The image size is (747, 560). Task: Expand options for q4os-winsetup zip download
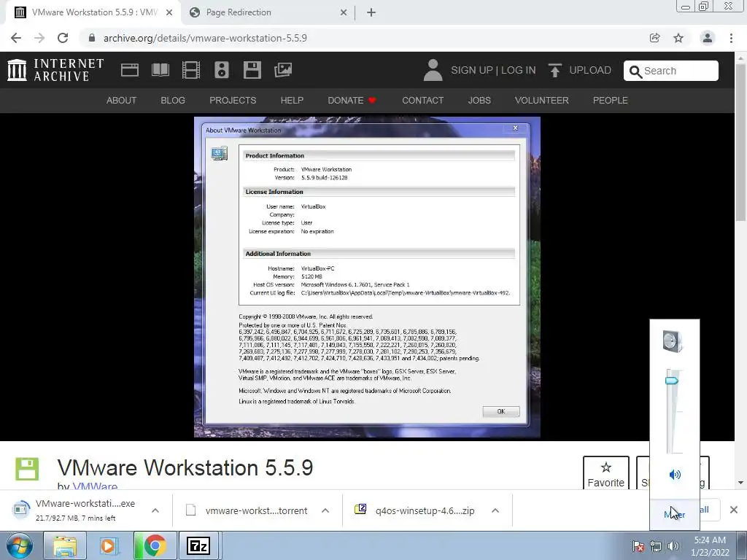point(495,510)
